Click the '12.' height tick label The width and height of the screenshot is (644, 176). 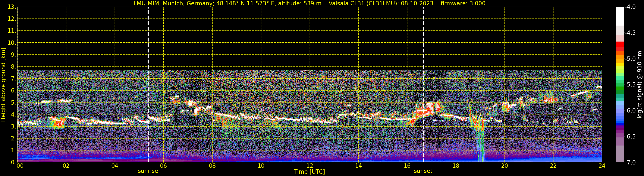coord(12,19)
